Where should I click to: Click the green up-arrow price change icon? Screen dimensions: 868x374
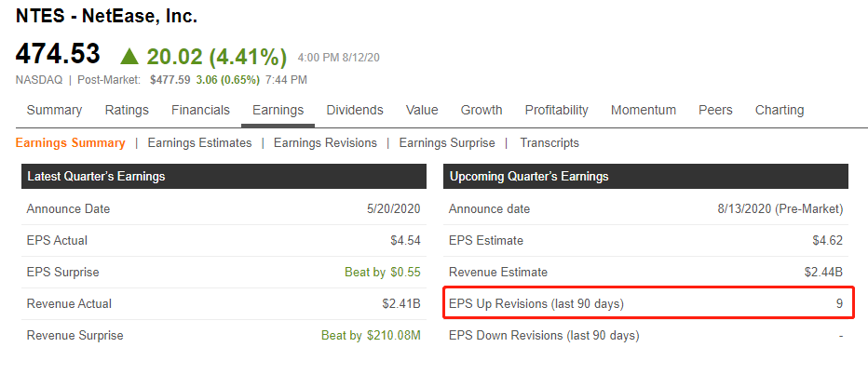[x=129, y=57]
